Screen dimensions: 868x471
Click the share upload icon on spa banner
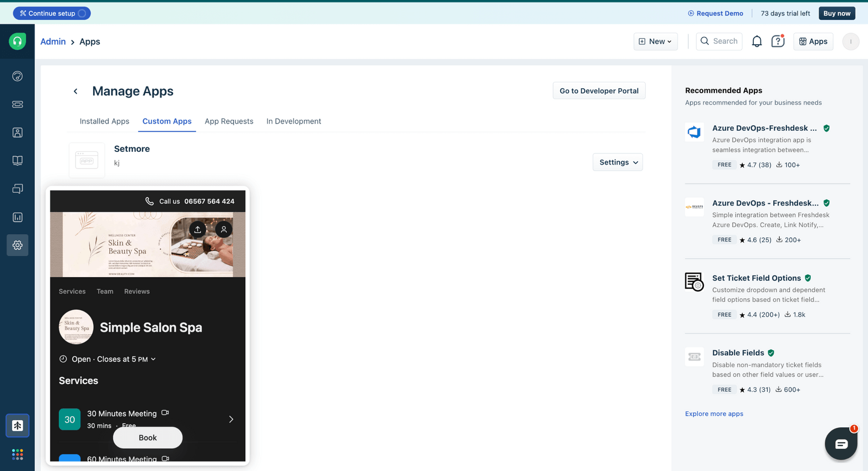[x=197, y=229]
